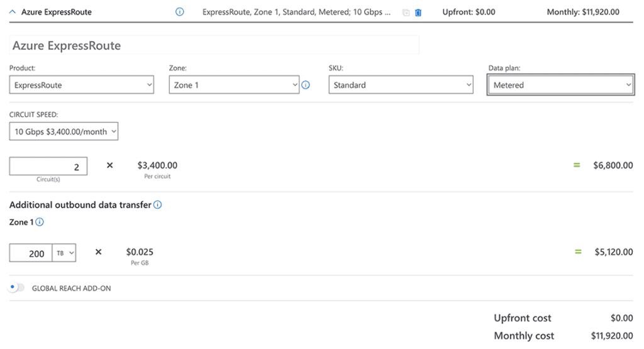The height and width of the screenshot is (349, 644).
Task: Open the Circuit Speed dropdown 10 Gbps
Action: 64,131
